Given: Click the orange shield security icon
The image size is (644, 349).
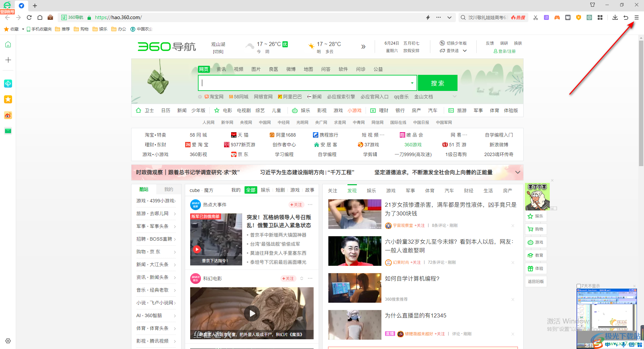Looking at the screenshot, I should click(x=579, y=17).
